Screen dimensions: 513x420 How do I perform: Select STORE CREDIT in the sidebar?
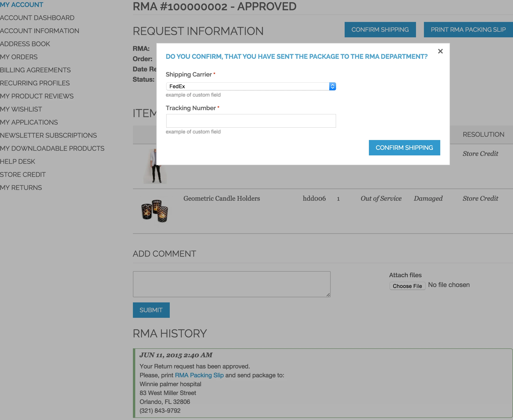tap(23, 174)
